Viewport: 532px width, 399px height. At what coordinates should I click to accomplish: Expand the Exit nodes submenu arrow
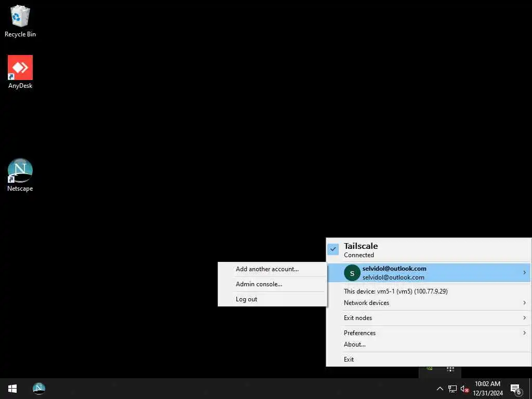coord(524,317)
